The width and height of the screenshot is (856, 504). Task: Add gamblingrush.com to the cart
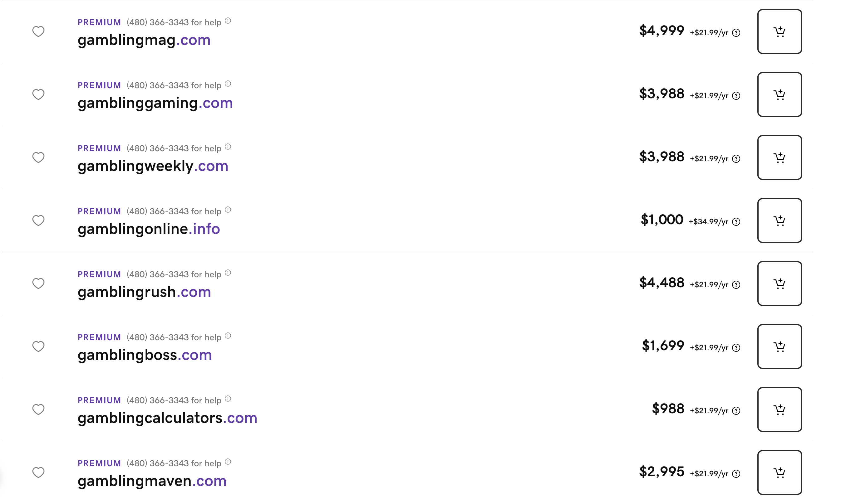coord(779,283)
